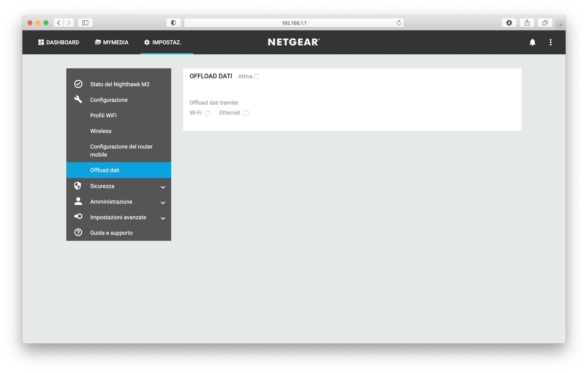Screen dimensions: 588x373
Task: Click the Sicurezza shield icon
Action: click(78, 186)
